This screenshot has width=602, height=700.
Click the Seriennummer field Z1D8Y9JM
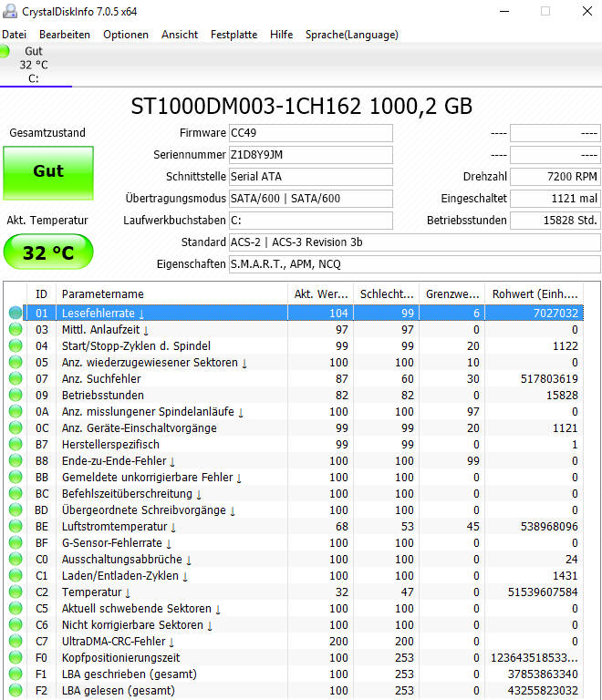311,154
